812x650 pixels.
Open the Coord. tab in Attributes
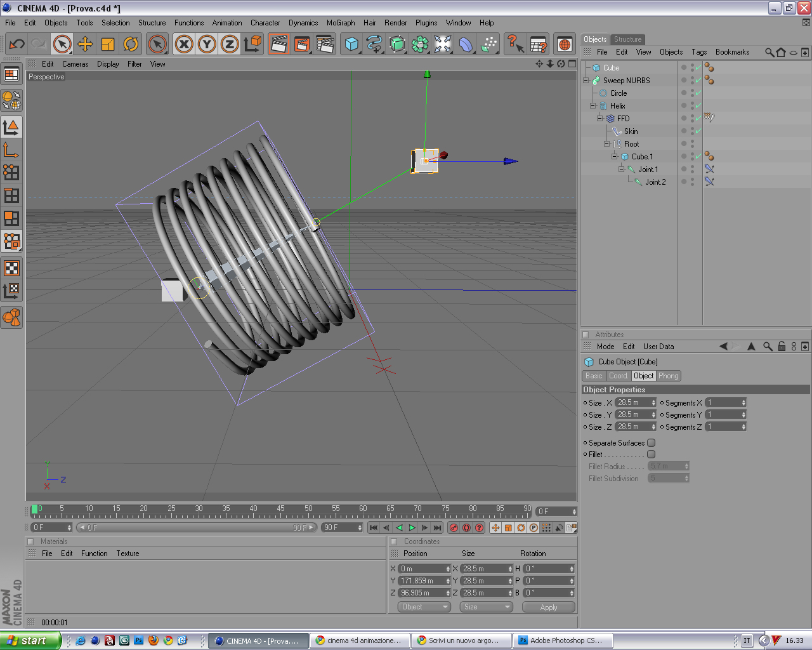pos(618,376)
